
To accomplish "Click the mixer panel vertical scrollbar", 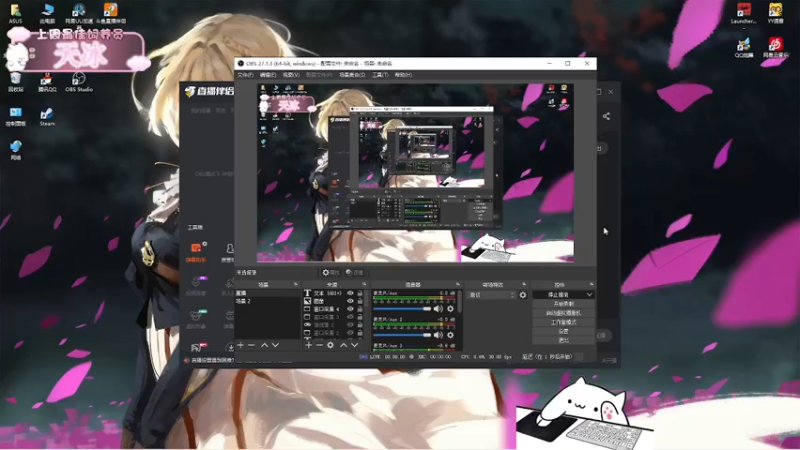I will (x=460, y=302).
